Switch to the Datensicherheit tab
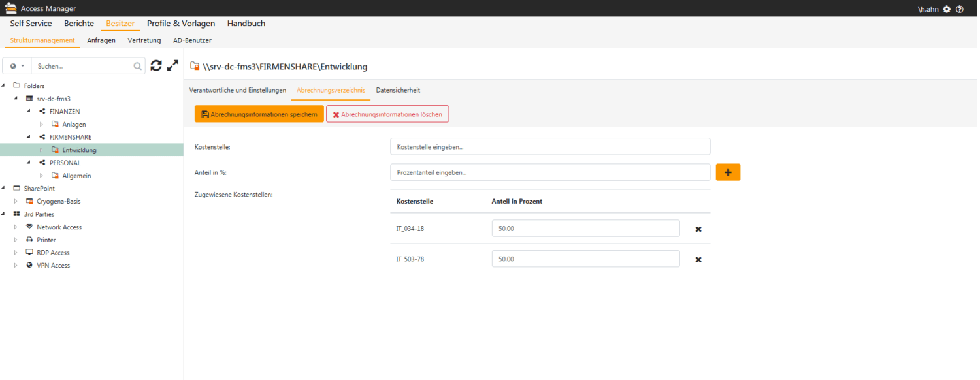980x380 pixels. pyautogui.click(x=398, y=90)
